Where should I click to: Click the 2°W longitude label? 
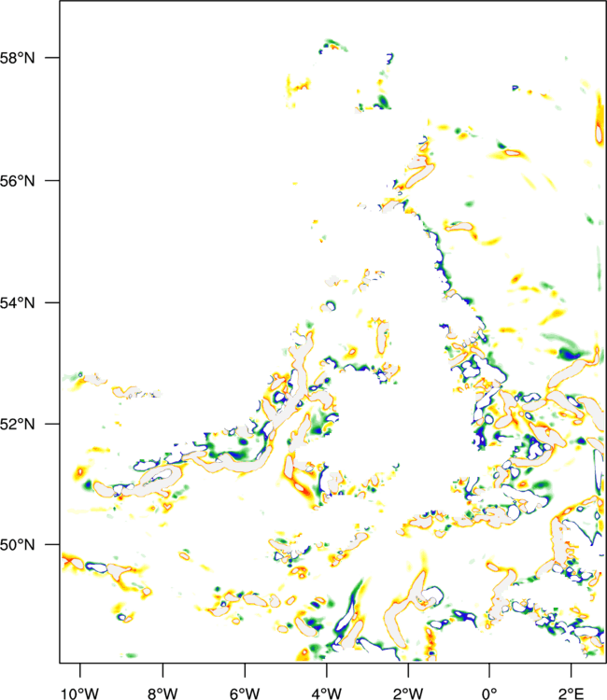click(x=408, y=693)
